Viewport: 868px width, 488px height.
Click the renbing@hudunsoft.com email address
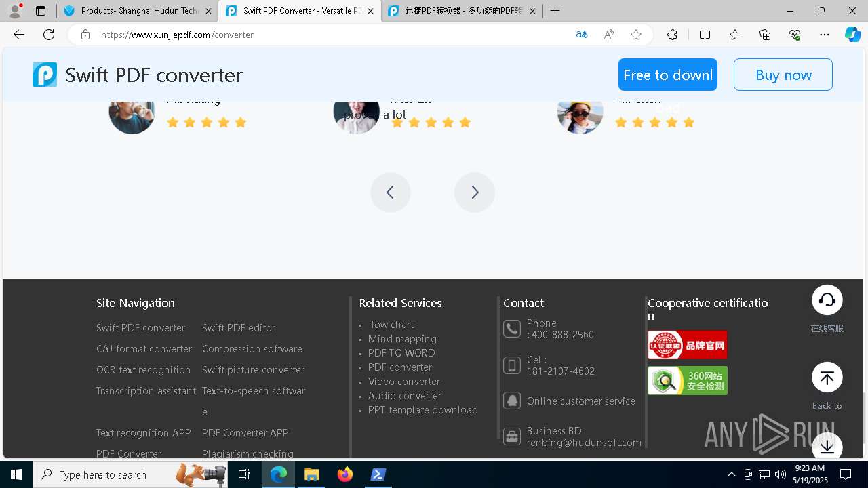pos(584,443)
